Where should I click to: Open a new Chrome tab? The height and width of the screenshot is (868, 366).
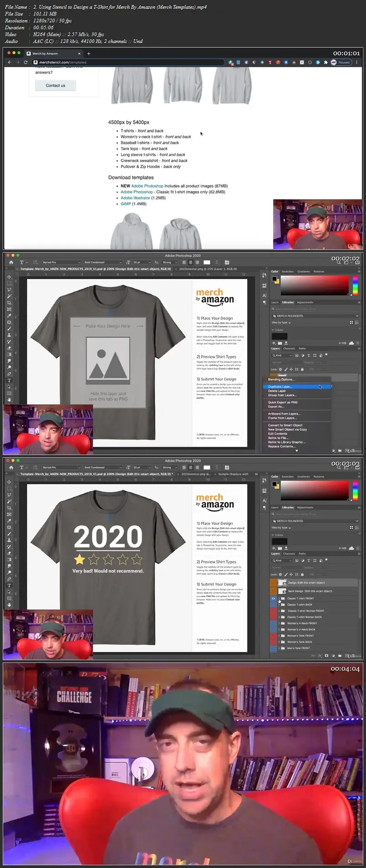[x=89, y=53]
